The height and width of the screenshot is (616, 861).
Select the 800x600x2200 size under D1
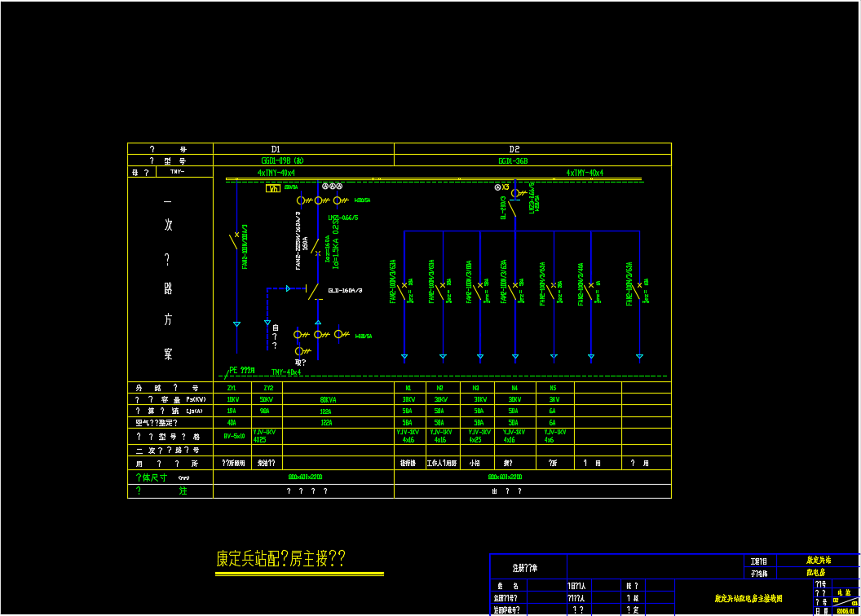(305, 477)
